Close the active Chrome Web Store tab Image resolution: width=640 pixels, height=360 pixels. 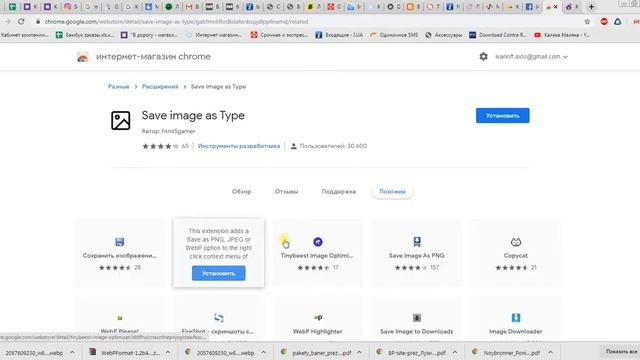[x=556, y=7]
